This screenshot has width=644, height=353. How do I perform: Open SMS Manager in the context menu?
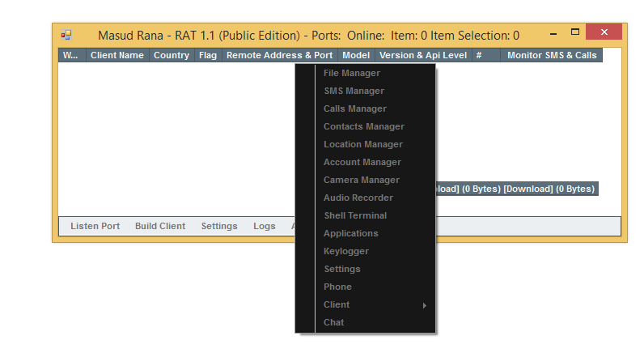[x=354, y=91]
